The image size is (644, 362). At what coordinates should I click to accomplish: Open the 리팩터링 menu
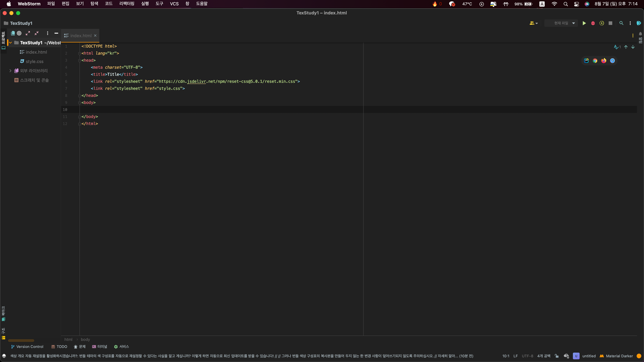[x=126, y=4]
